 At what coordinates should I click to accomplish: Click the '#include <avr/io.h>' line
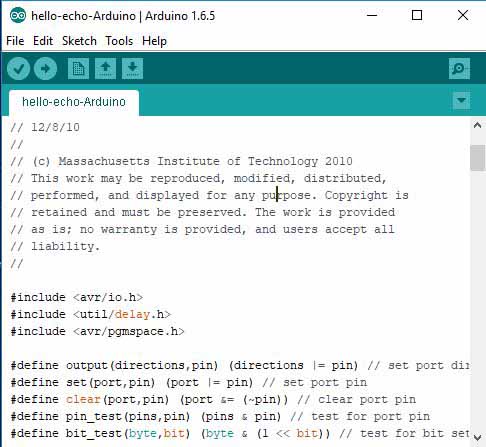77,297
